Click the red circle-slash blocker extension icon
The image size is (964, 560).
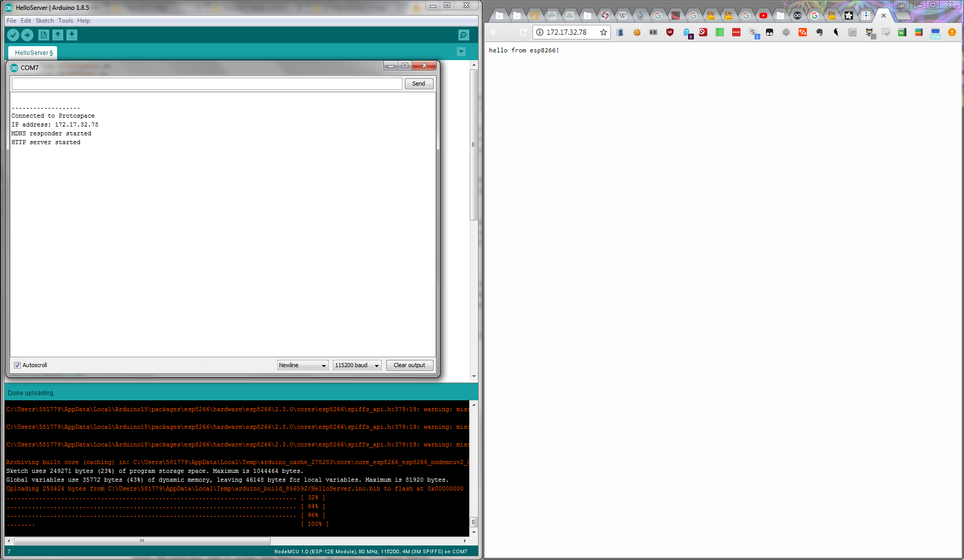click(x=703, y=32)
